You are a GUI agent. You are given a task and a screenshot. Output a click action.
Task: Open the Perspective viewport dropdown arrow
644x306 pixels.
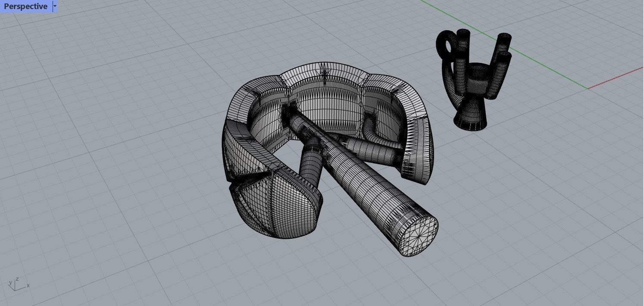coord(55,6)
